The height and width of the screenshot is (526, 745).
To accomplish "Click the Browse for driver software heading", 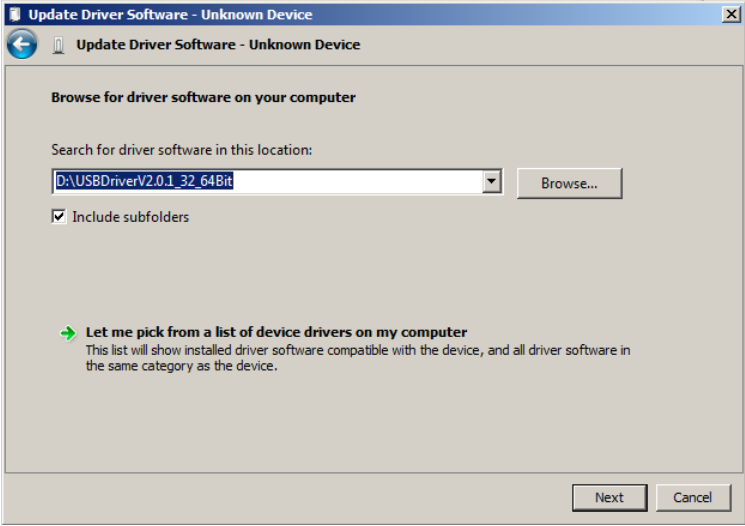I will pos(203,97).
